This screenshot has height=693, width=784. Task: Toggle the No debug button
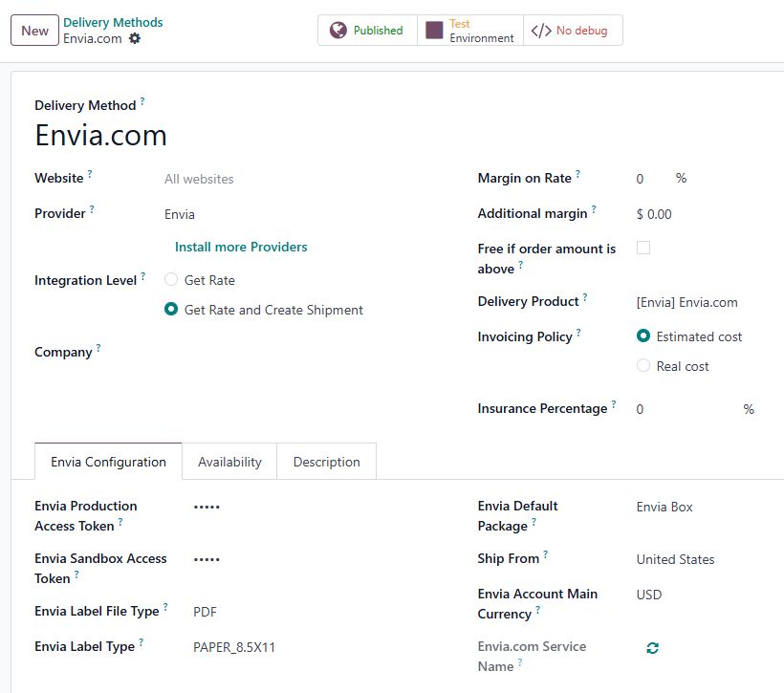point(573,30)
